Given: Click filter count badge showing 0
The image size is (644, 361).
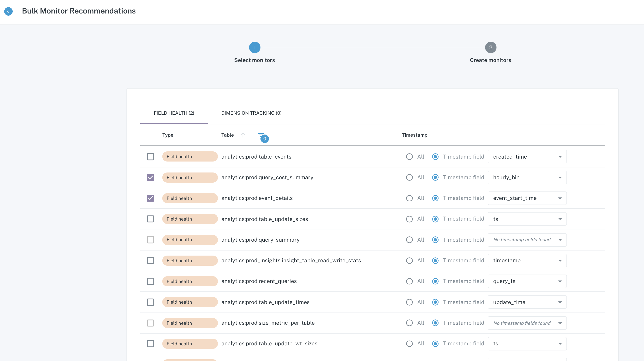Looking at the screenshot, I should (264, 139).
